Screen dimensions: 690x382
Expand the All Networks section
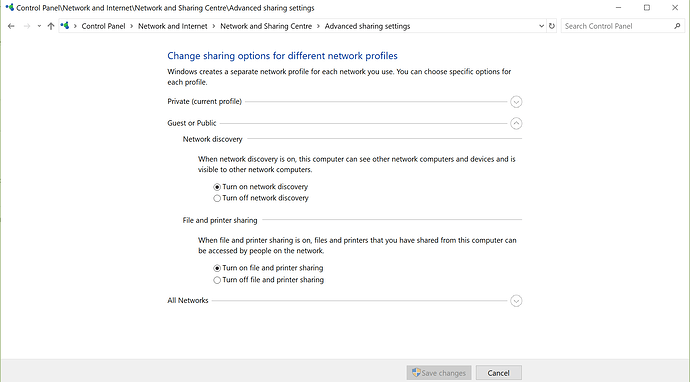516,301
